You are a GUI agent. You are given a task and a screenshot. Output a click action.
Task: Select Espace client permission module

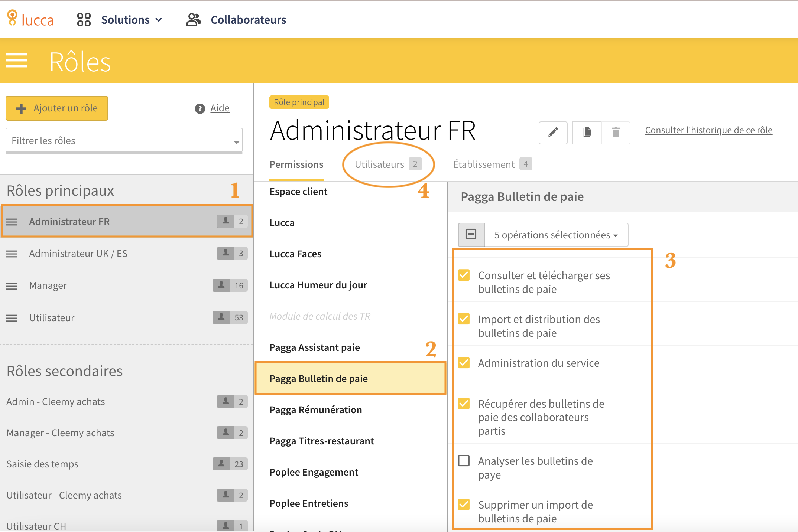(x=298, y=192)
